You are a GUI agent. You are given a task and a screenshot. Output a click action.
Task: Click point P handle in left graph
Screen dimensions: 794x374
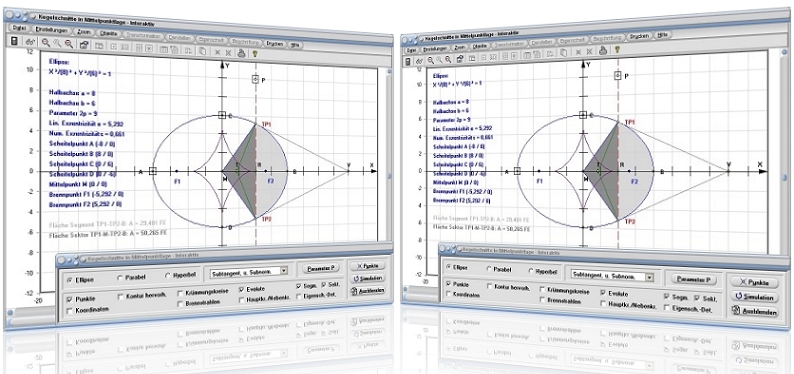[255, 79]
